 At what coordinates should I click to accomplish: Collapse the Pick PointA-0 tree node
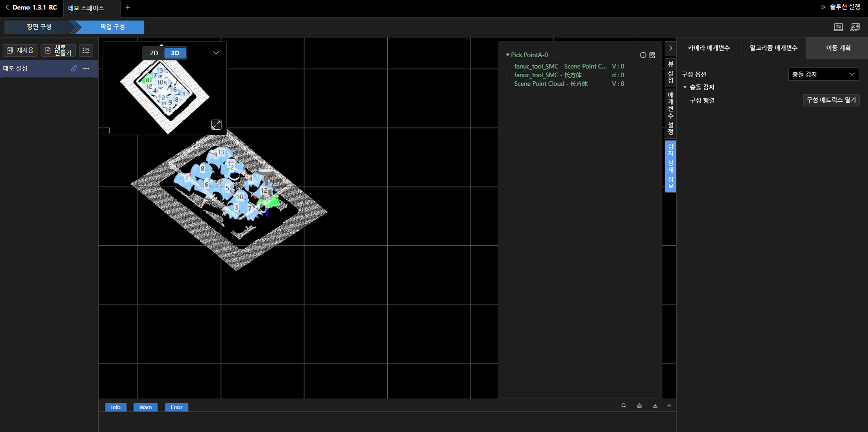point(508,55)
